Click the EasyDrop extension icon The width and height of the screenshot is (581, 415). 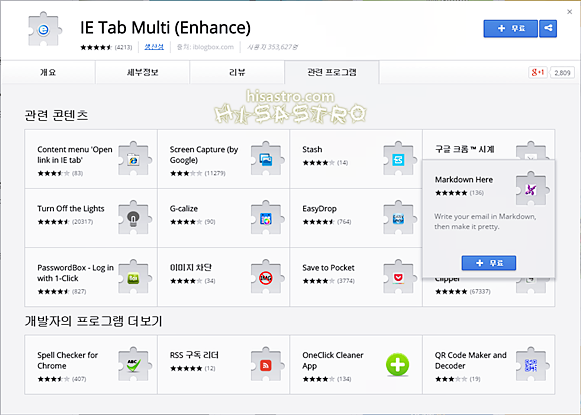(399, 218)
